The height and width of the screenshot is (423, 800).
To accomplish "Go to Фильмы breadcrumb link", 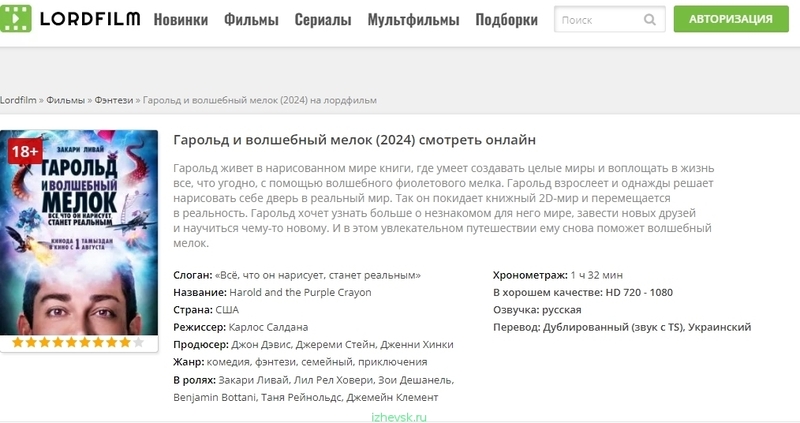I will (x=65, y=100).
